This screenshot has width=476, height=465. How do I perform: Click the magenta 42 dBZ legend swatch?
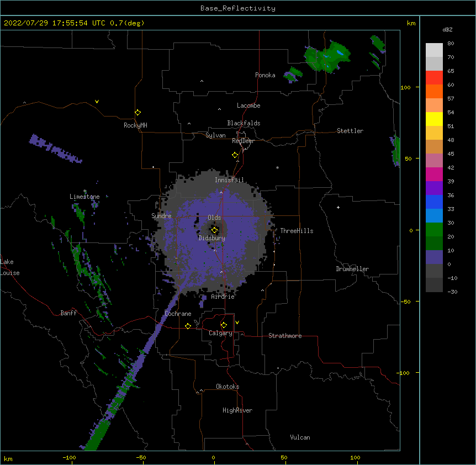point(434,174)
